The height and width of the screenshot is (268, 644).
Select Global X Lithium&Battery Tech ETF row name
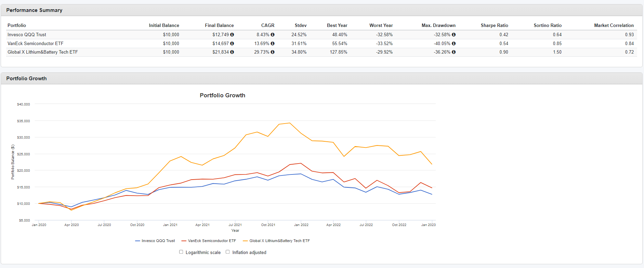tap(43, 52)
